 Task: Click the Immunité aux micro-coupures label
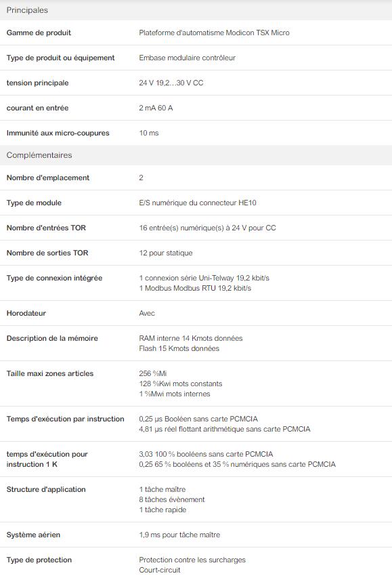coord(58,133)
